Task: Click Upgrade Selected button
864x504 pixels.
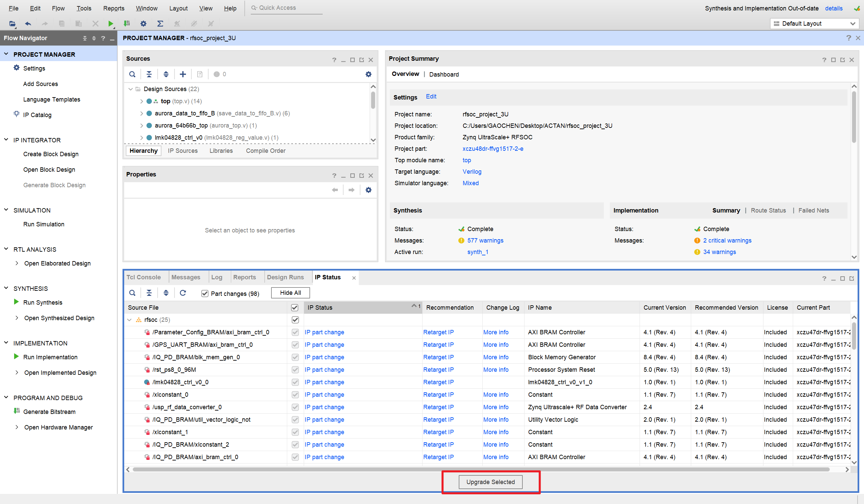Action: pyautogui.click(x=491, y=482)
